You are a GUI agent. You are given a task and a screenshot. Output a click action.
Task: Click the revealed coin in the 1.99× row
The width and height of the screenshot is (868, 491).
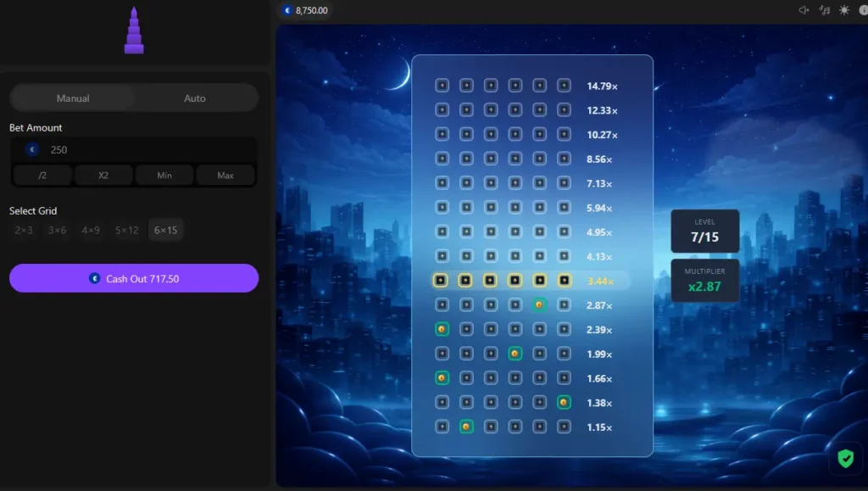[515, 353]
